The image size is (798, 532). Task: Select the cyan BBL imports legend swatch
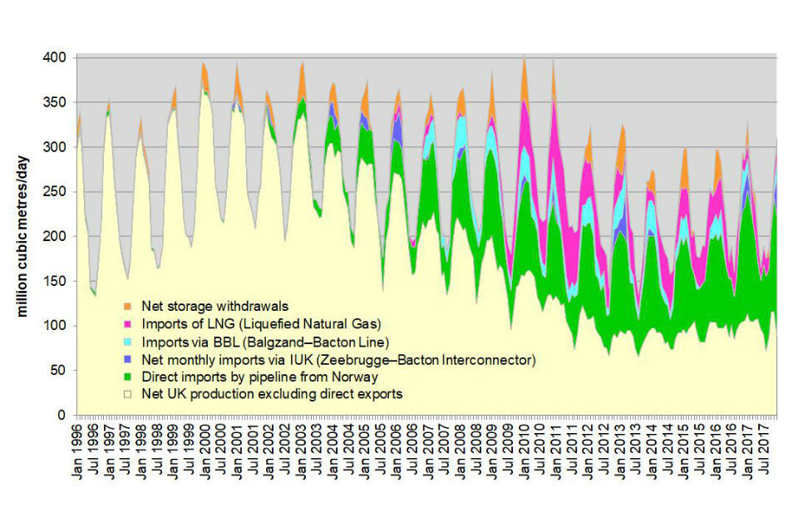[126, 342]
